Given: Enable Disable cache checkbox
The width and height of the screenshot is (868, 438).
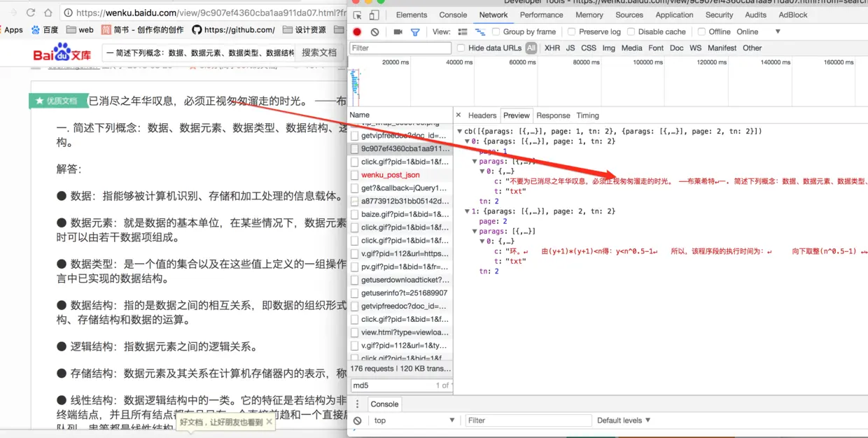Looking at the screenshot, I should click(x=631, y=32).
